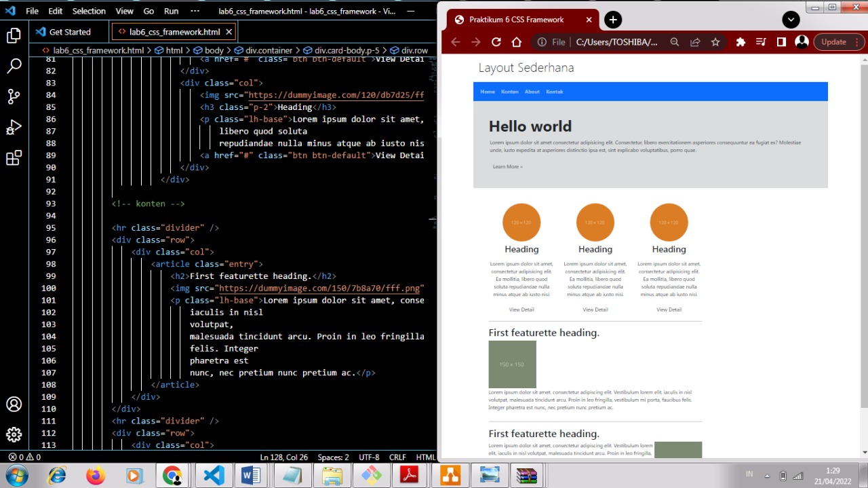Select the lab6_css_framework.html editor tab

[174, 32]
